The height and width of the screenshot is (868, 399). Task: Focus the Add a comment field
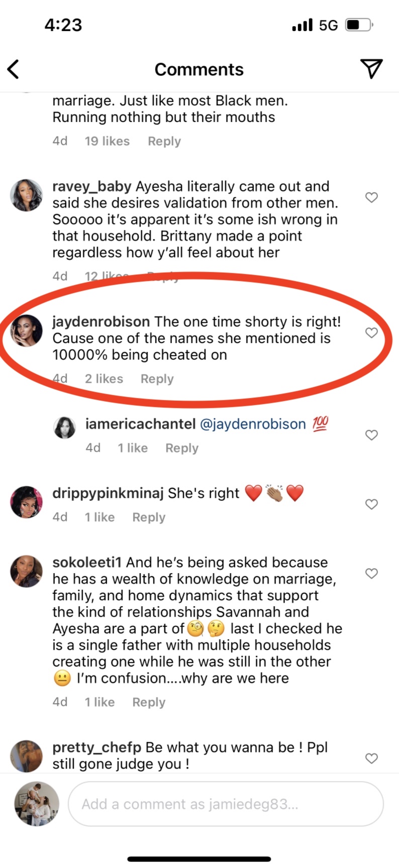225,804
